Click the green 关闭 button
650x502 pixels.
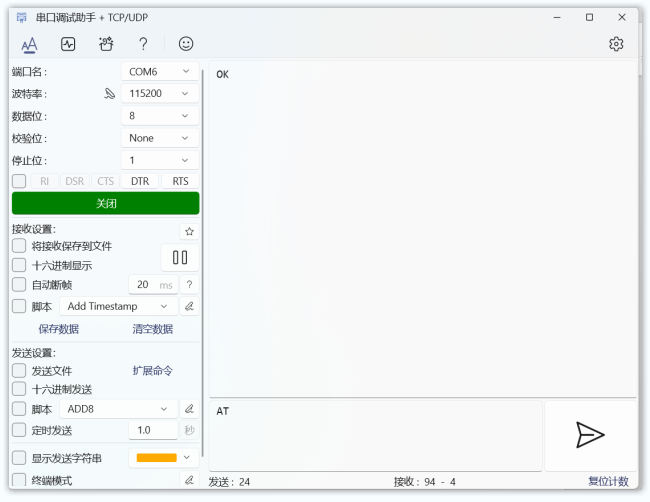[x=105, y=203]
